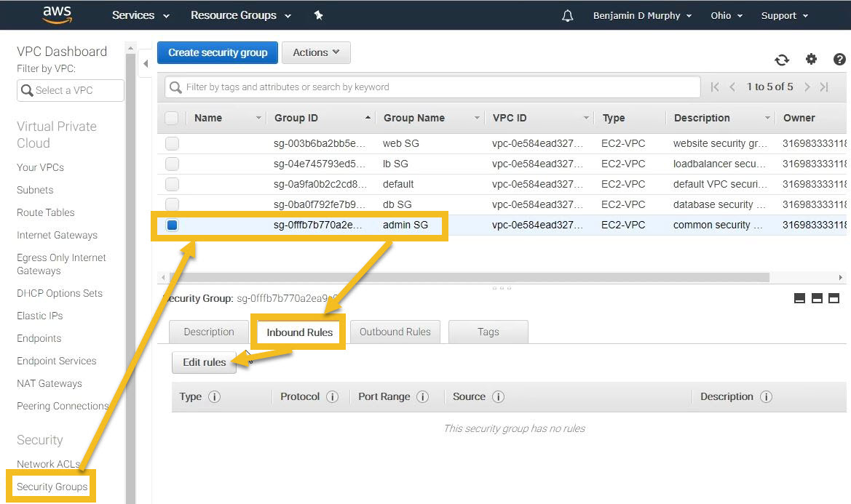This screenshot has height=504, width=851.
Task: Click the search magnifier in filter box
Action: pyautogui.click(x=175, y=87)
